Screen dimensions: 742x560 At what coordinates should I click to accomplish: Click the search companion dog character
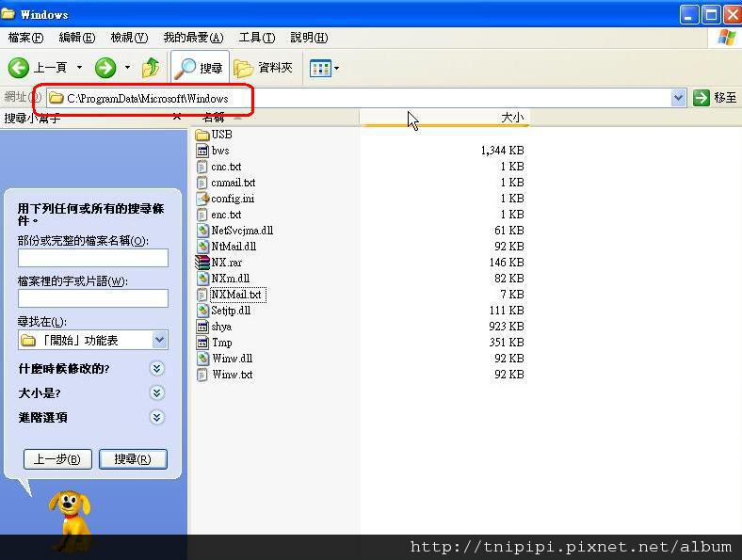point(71,520)
